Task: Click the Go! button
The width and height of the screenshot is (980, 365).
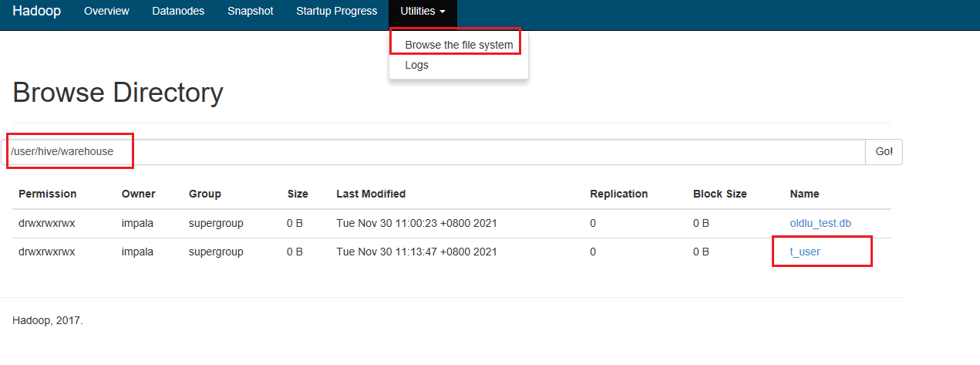Action: 884,152
